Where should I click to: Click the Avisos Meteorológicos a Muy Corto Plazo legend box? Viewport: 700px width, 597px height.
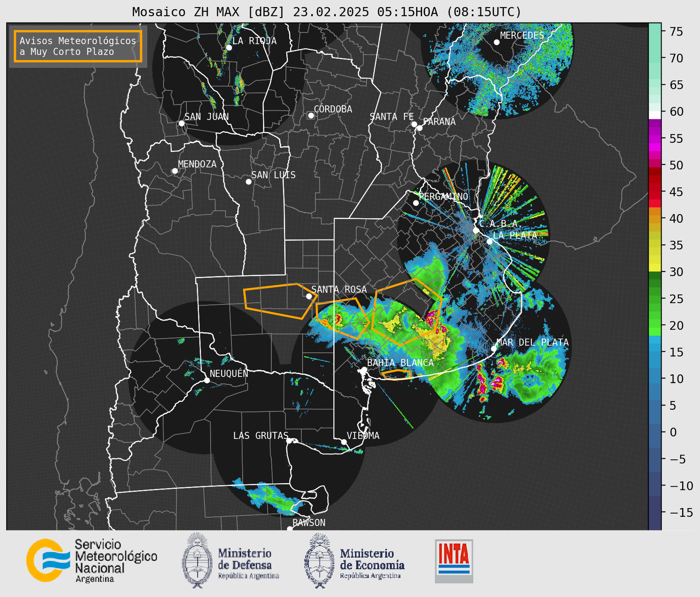tap(78, 46)
